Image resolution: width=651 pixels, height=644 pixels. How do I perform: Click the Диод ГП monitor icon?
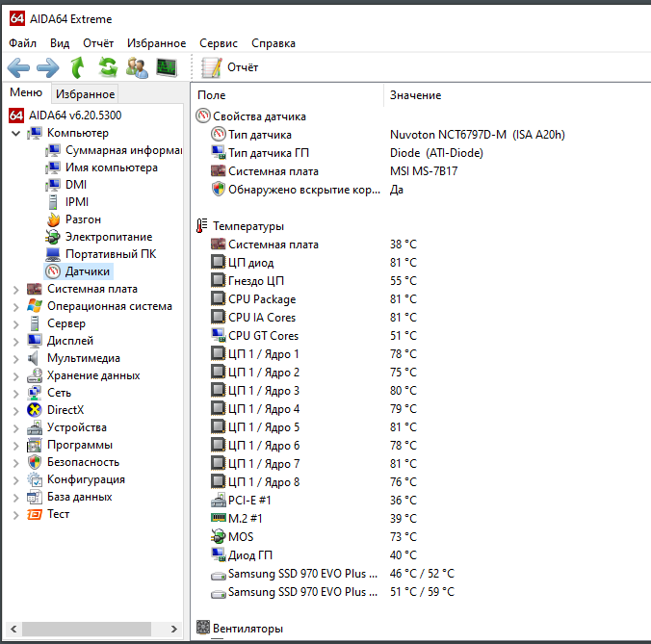click(219, 554)
